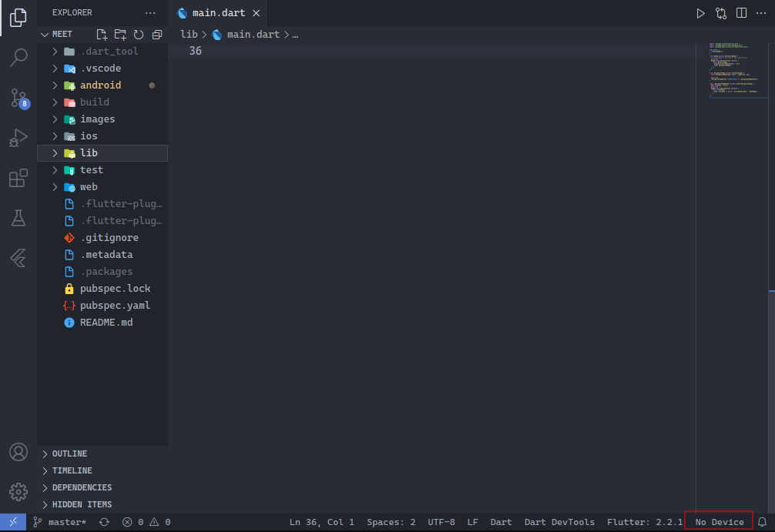Open the Testing flask icon
Screen dimensions: 775x532
coord(18,218)
